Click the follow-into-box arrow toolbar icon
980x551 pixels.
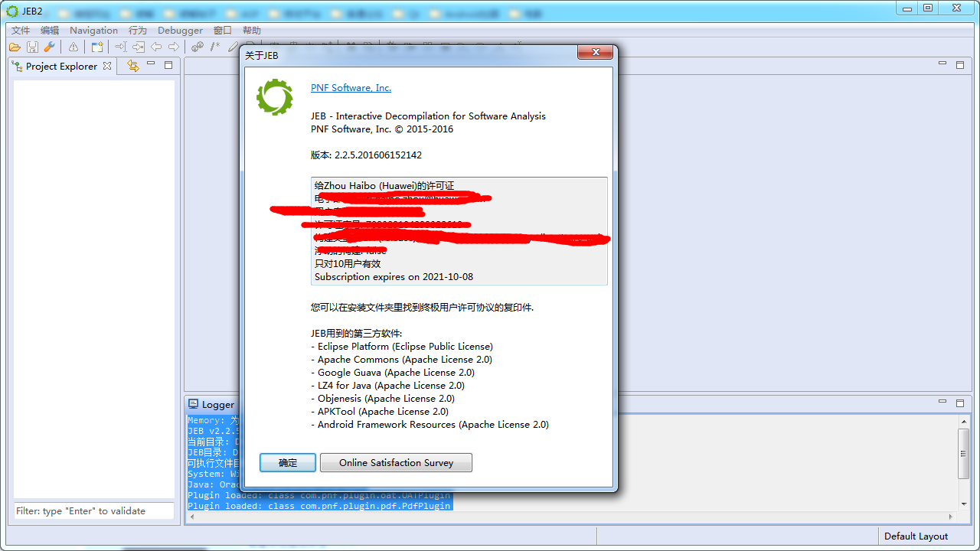tap(139, 47)
